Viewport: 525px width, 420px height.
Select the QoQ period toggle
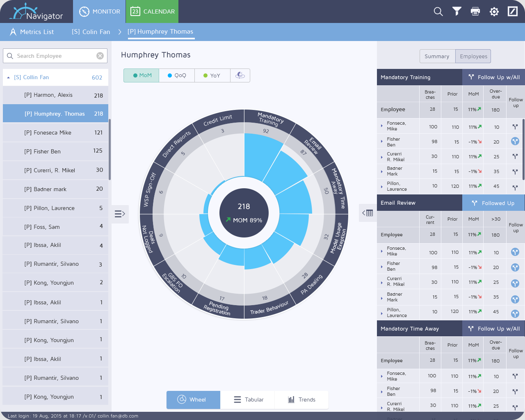[177, 75]
